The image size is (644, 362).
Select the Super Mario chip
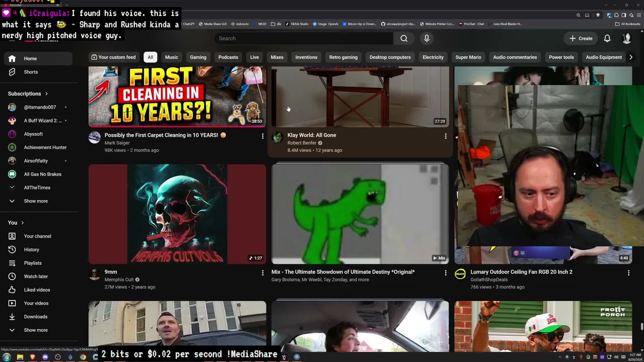coord(468,57)
